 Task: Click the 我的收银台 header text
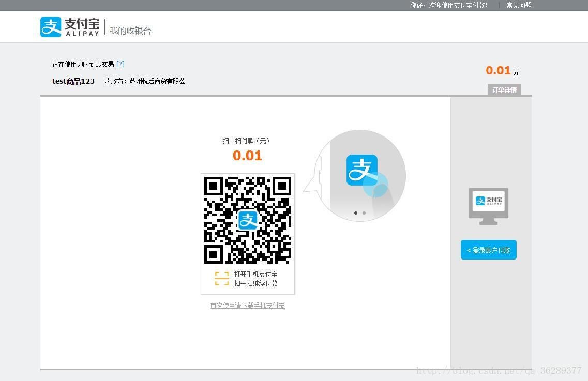[x=130, y=31]
